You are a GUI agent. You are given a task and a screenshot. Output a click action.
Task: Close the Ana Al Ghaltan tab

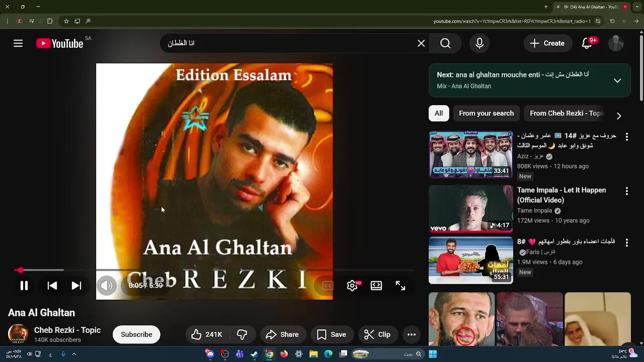(557, 7)
